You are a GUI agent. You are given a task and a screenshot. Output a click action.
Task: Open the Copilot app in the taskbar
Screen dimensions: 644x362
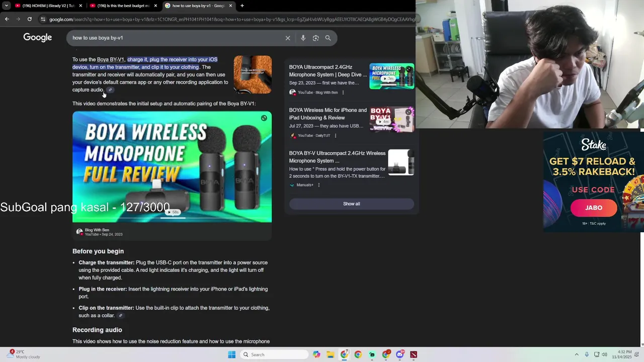point(316,354)
